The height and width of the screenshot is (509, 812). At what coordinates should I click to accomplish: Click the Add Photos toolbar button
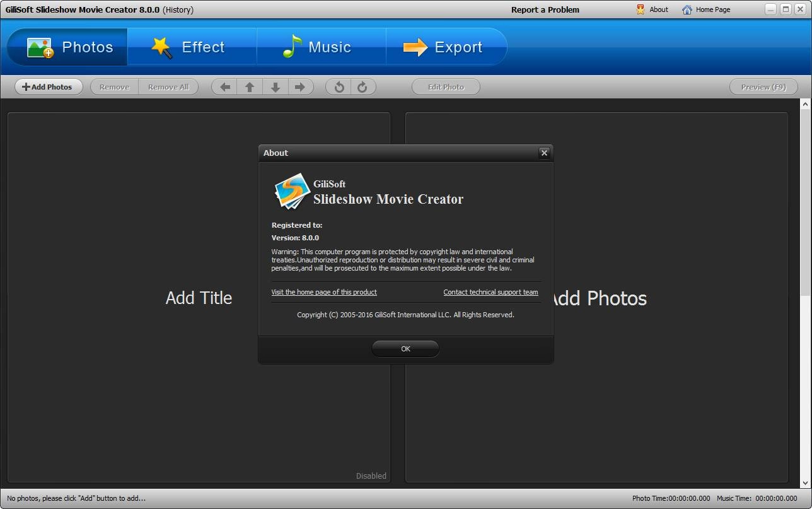point(49,87)
